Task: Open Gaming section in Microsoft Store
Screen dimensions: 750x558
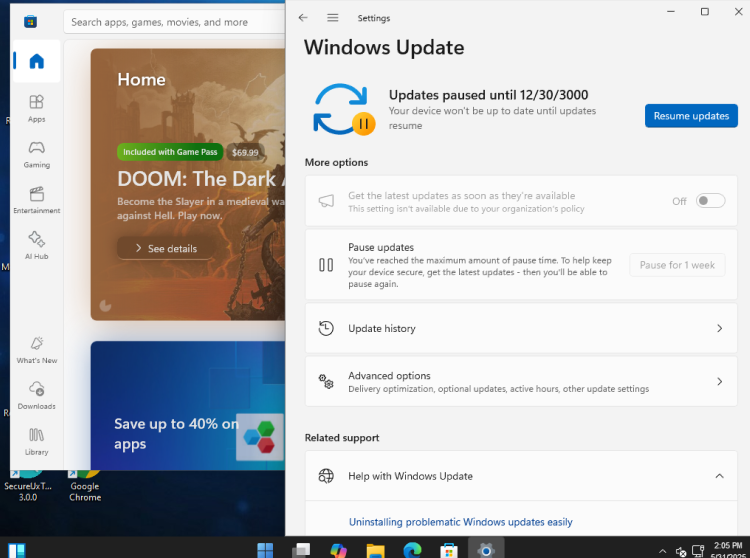Action: coord(36,154)
